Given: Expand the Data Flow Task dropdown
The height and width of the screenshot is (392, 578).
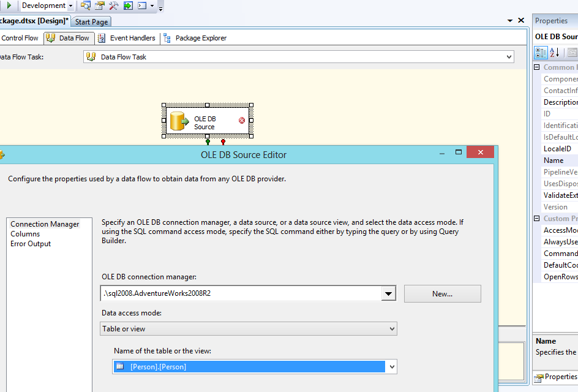Looking at the screenshot, I should 509,57.
